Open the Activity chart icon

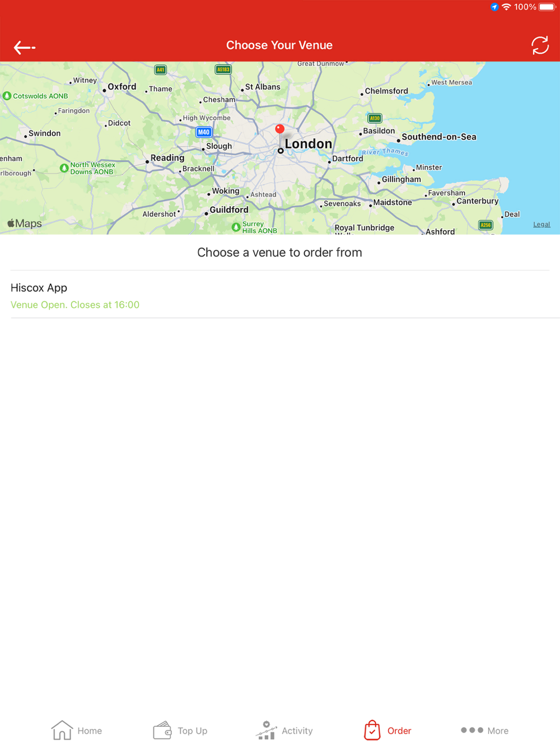266,730
